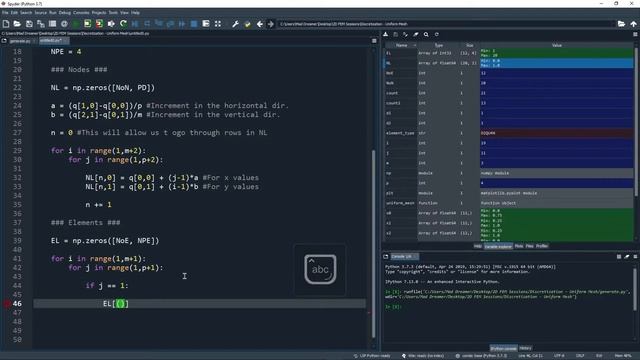Save data icon in Variable explorer

396,35
